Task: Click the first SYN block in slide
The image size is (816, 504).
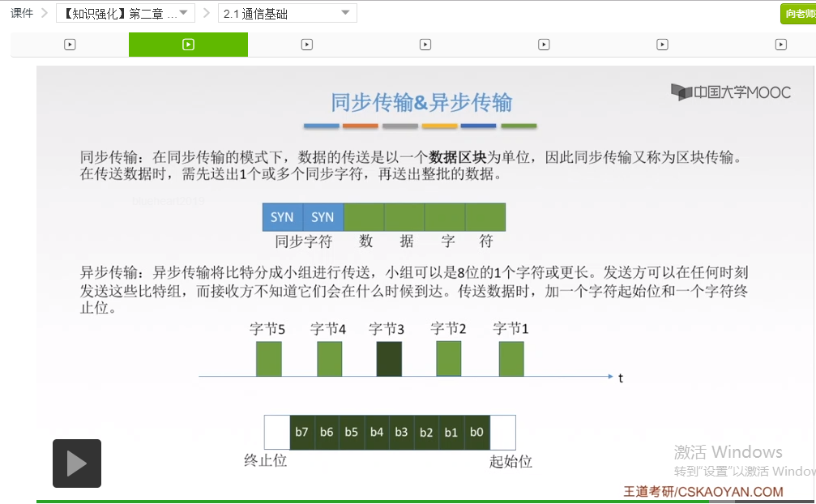Action: click(x=283, y=217)
